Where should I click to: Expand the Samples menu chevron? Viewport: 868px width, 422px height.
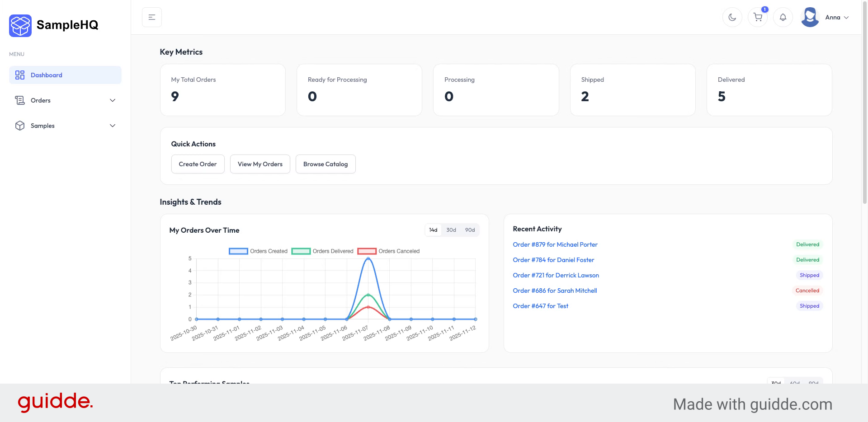[x=113, y=126]
